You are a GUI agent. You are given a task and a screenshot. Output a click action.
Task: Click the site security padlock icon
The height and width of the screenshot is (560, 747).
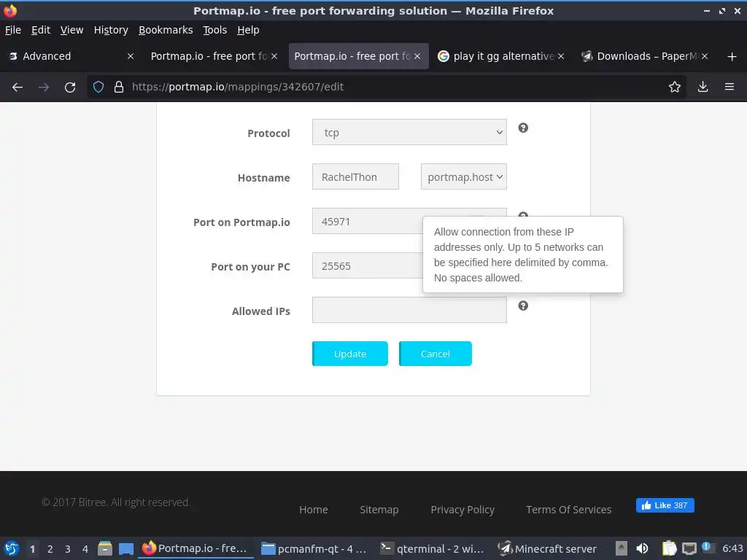click(119, 87)
